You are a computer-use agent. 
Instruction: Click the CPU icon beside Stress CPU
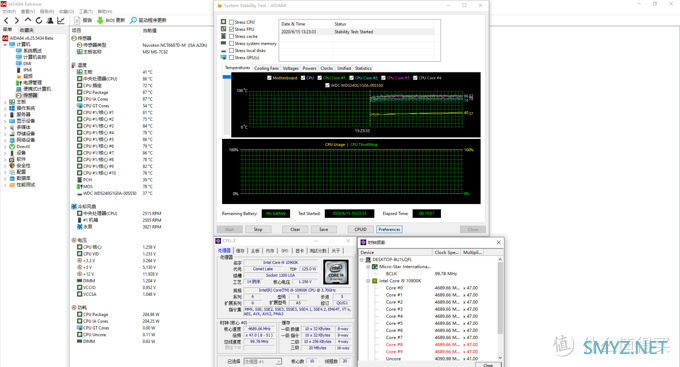pyautogui.click(x=223, y=22)
